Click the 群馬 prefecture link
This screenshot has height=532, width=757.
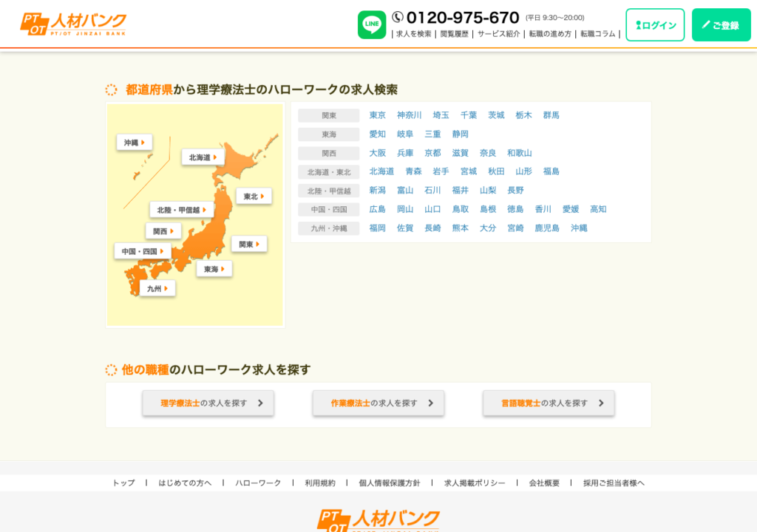551,115
